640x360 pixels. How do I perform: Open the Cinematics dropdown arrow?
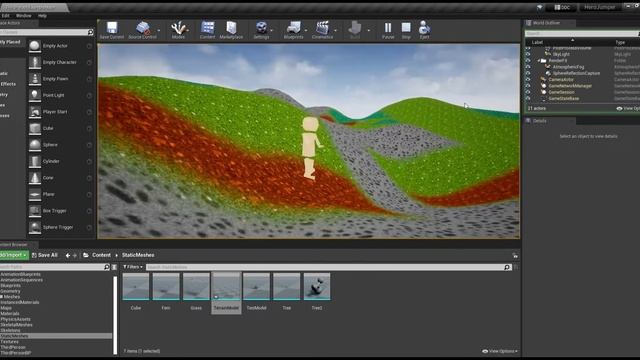336,31
